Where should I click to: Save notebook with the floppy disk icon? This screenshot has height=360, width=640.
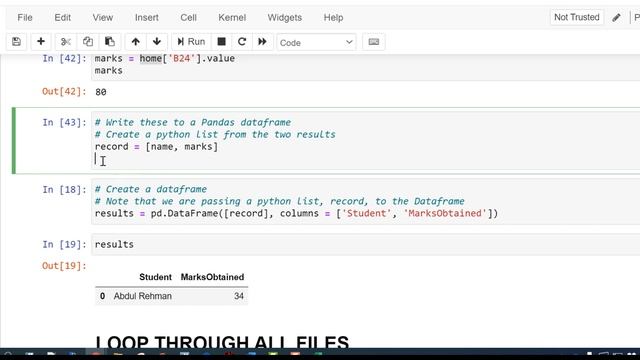tap(16, 42)
